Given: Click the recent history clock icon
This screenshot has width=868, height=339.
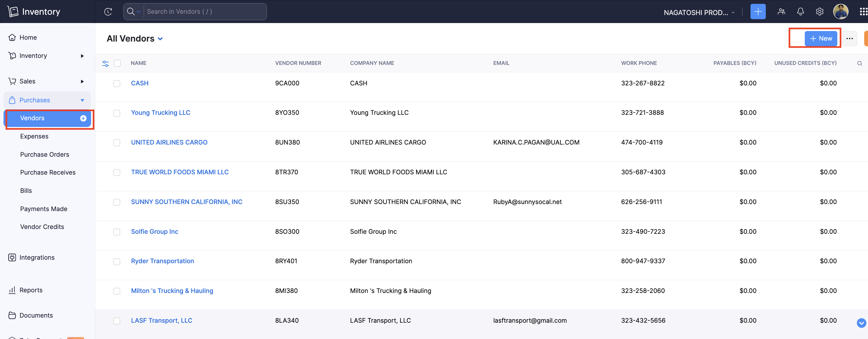Looking at the screenshot, I should 108,12.
